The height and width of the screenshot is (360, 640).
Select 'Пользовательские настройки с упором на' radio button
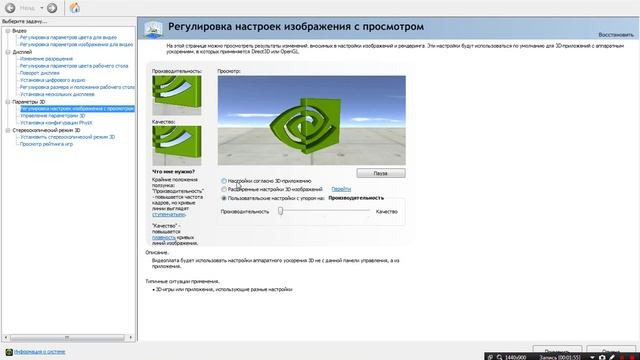coord(224,198)
